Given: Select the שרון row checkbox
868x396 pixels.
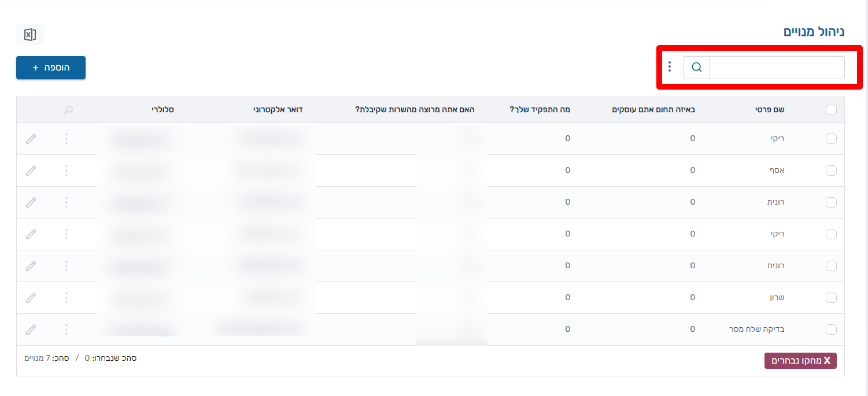Looking at the screenshot, I should coord(831,298).
